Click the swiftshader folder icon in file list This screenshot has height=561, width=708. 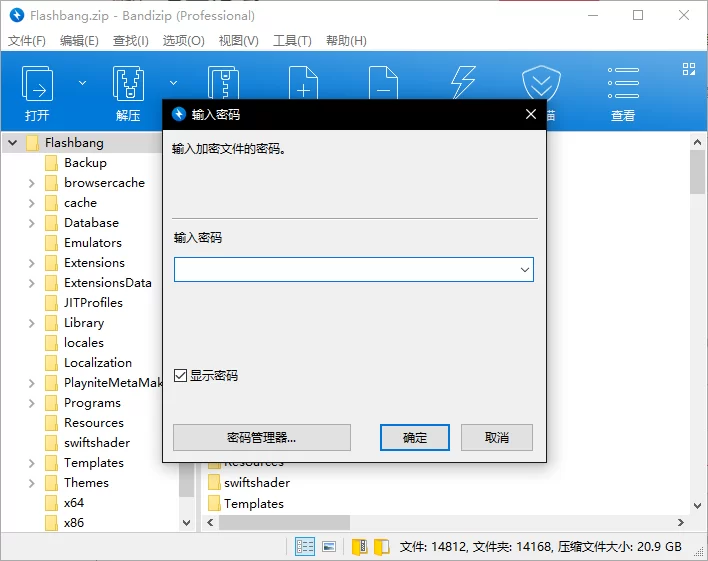214,482
